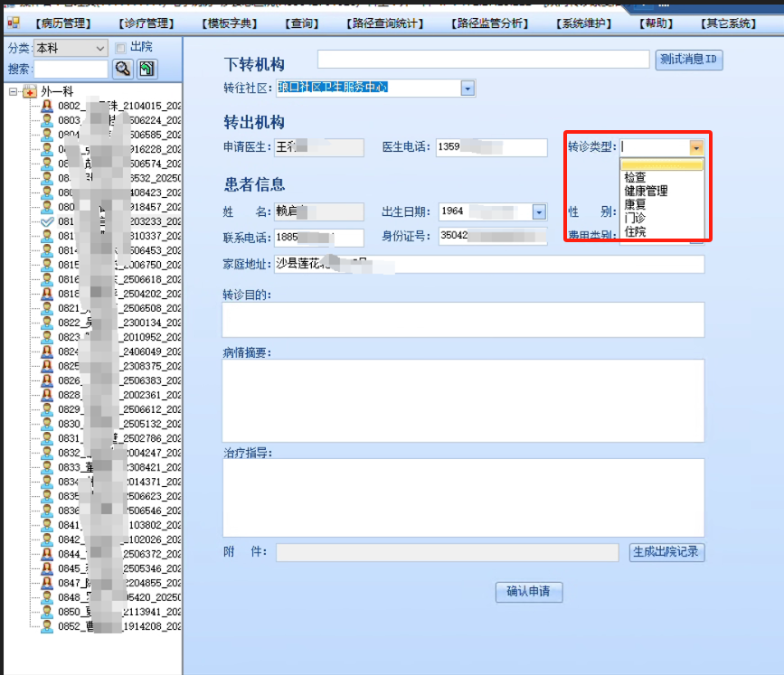Click the 下转机构 text field

click(483, 59)
